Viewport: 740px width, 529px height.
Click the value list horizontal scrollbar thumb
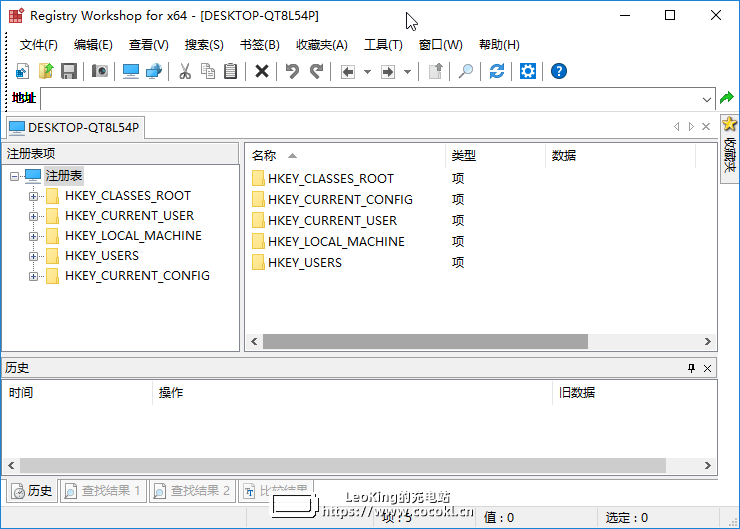coord(425,342)
